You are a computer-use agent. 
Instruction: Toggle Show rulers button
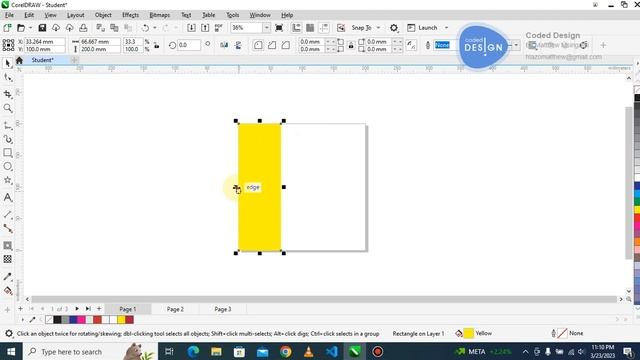point(296,28)
